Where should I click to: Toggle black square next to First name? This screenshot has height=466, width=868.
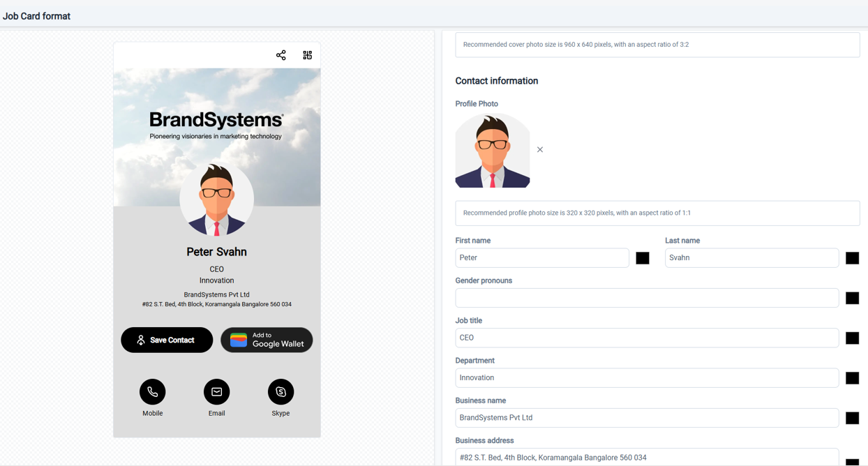point(643,258)
